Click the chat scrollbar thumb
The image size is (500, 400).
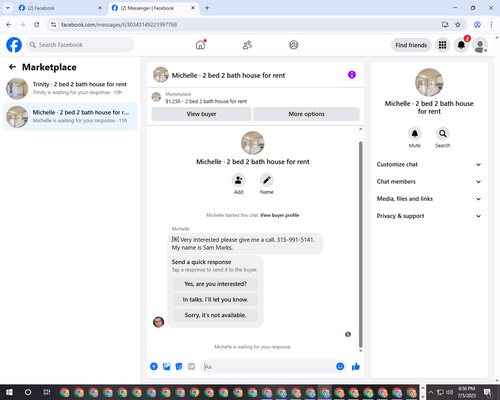tap(360, 244)
